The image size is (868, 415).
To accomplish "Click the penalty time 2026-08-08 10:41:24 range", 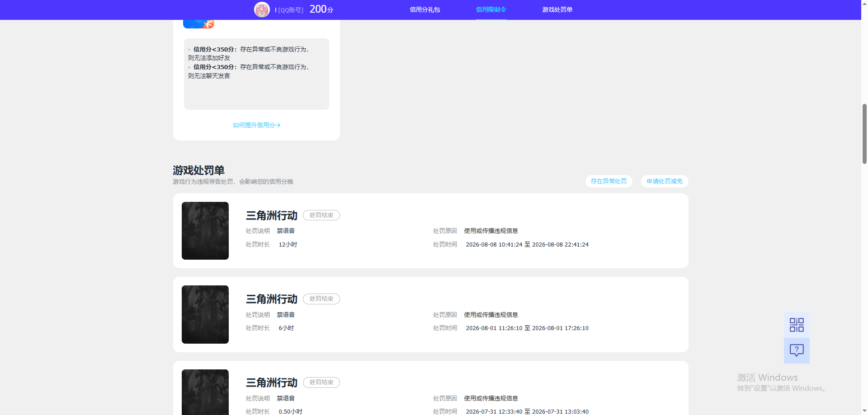I will 527,245.
